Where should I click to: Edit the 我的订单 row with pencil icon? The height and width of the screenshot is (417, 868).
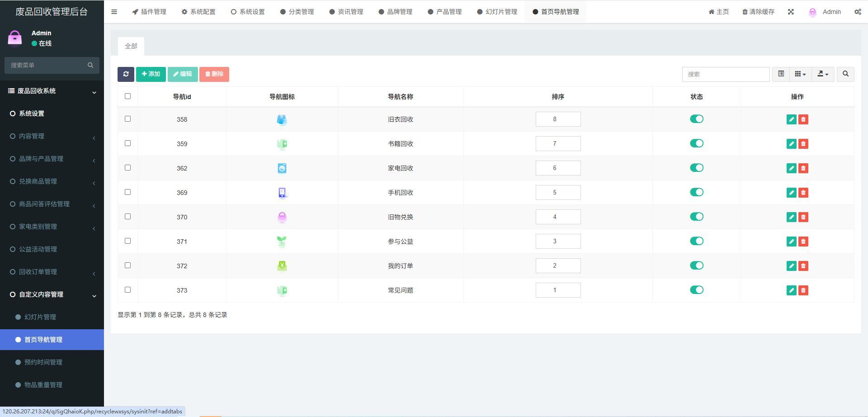[791, 266]
